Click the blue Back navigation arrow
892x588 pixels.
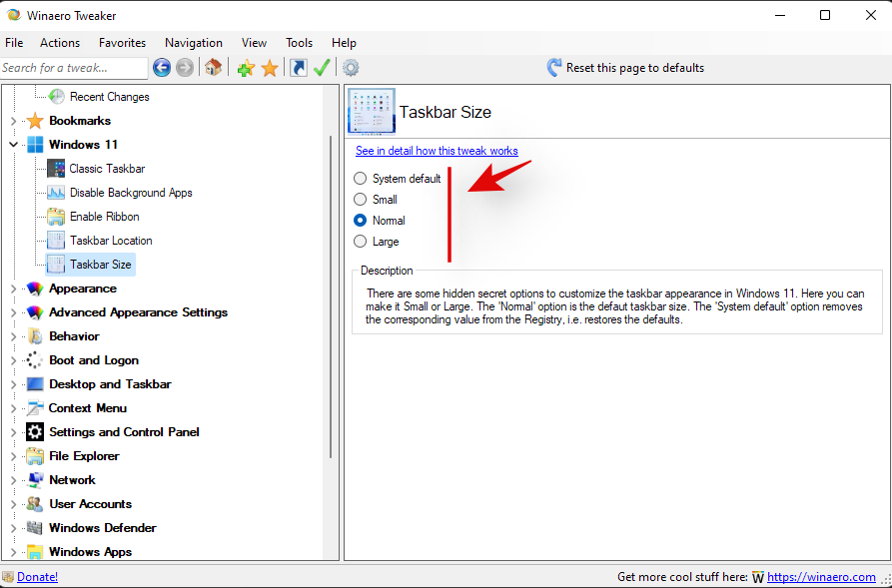[162, 68]
